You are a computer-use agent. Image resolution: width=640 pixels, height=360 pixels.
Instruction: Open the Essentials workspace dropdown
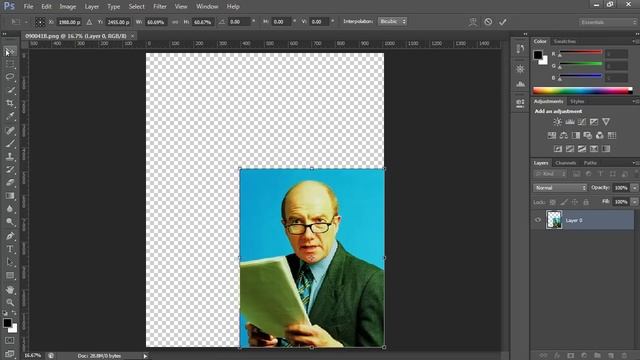tap(608, 22)
